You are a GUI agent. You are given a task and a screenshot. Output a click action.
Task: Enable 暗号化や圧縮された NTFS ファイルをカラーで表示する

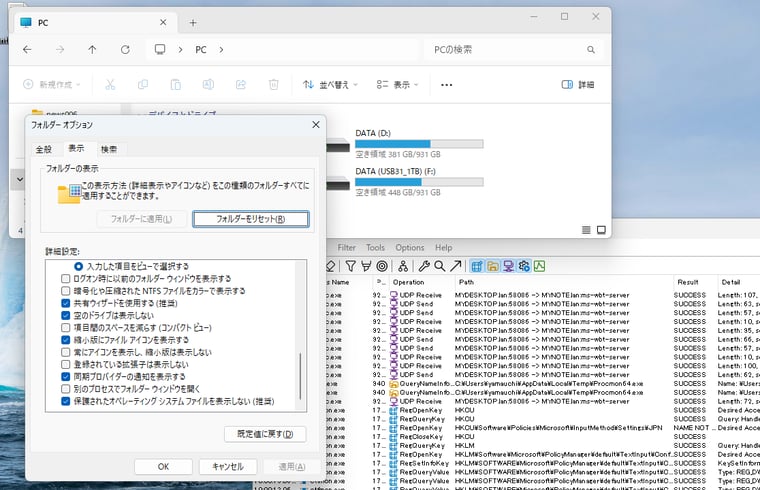65,291
